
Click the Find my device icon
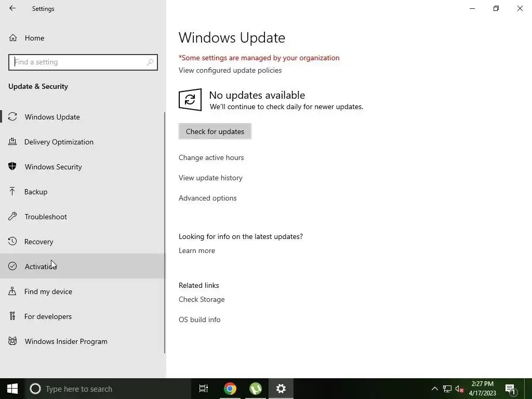pos(12,291)
